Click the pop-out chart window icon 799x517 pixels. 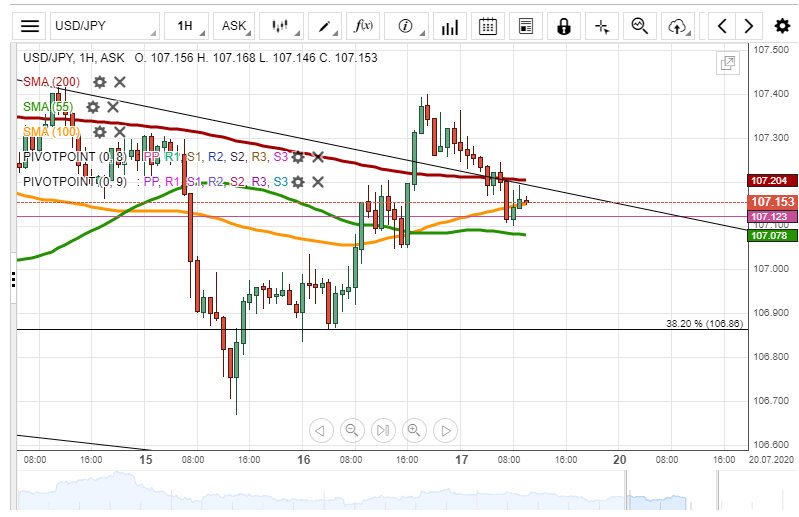(x=728, y=64)
